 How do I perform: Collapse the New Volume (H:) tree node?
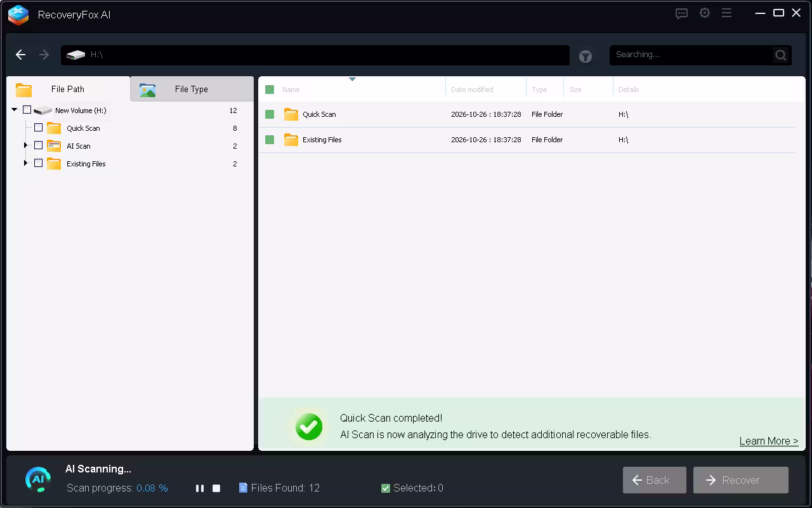pyautogui.click(x=15, y=110)
